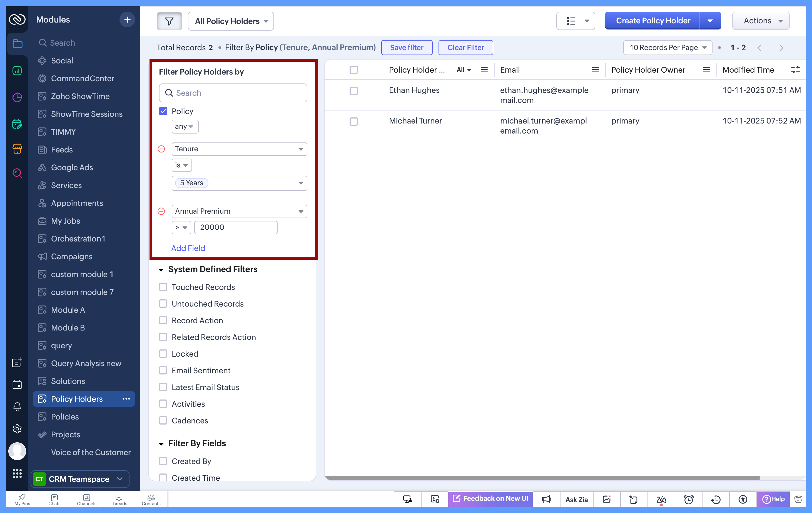The height and width of the screenshot is (513, 812).
Task: Uncheck the Policy filter checkbox
Action: (x=163, y=111)
